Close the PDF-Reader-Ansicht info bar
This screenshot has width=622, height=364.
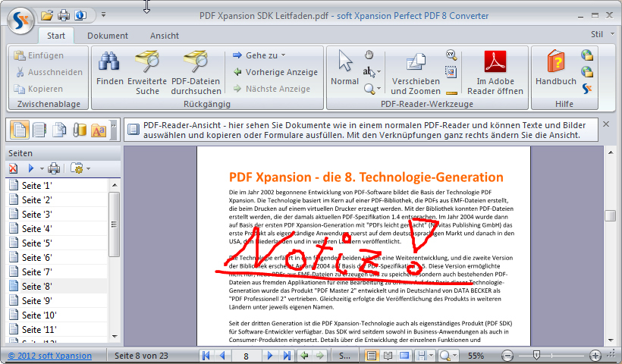tap(606, 124)
